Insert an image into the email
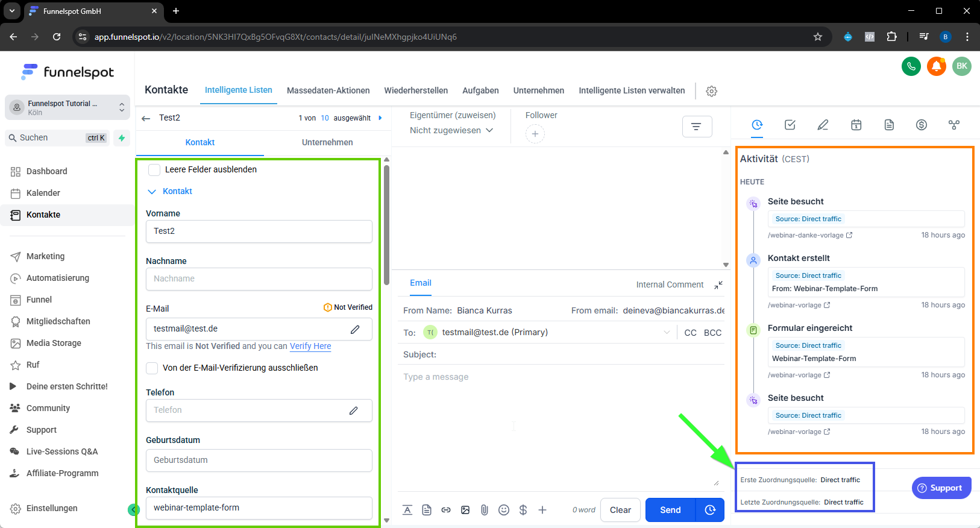The height and width of the screenshot is (528, 980). [x=465, y=510]
